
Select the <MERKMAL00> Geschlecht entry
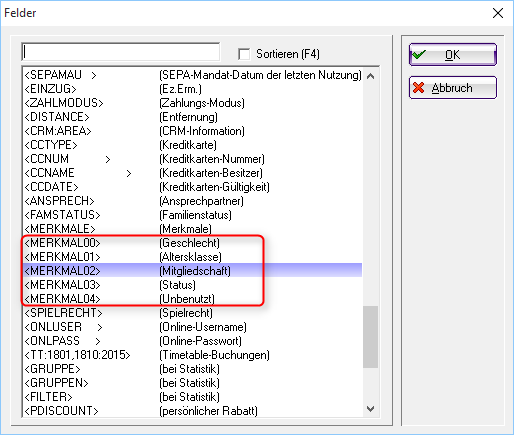[193, 243]
